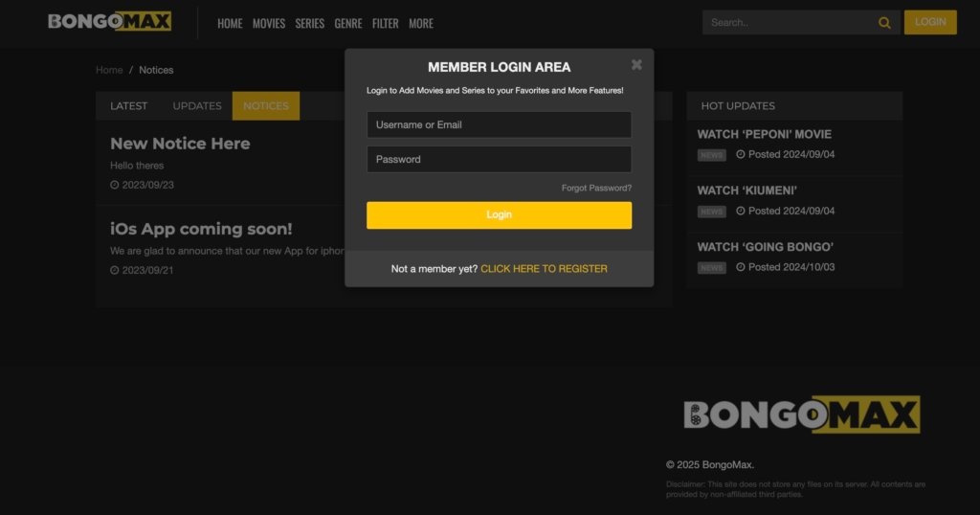980x515 pixels.
Task: Click clock icon on 'GOING BONGO' post
Action: pyautogui.click(x=741, y=267)
